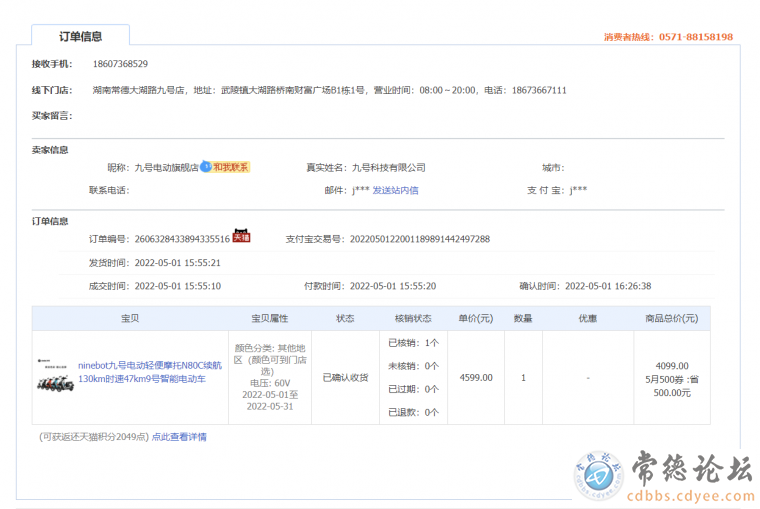Click the 商品总价(元) column header

tap(671, 318)
